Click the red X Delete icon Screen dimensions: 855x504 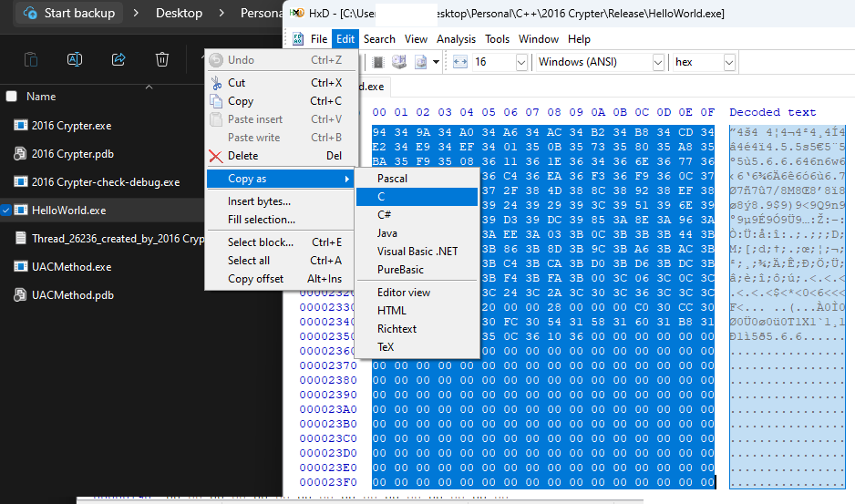pos(216,157)
